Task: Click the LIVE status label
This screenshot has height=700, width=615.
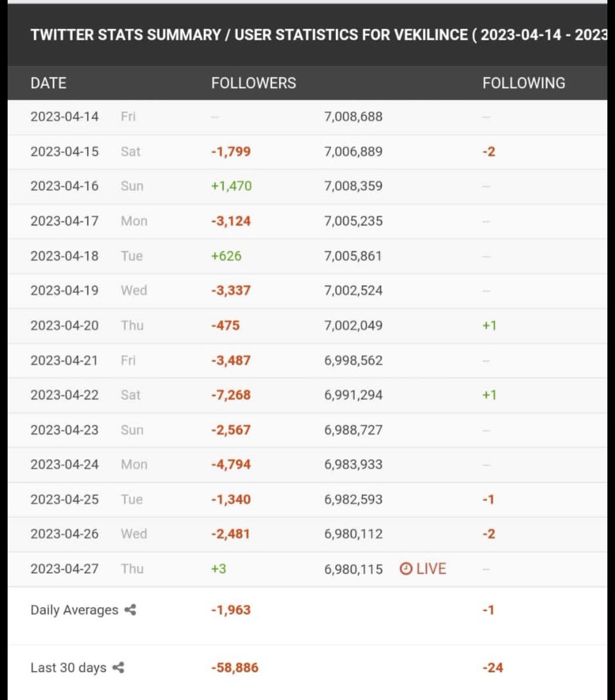Action: click(431, 569)
